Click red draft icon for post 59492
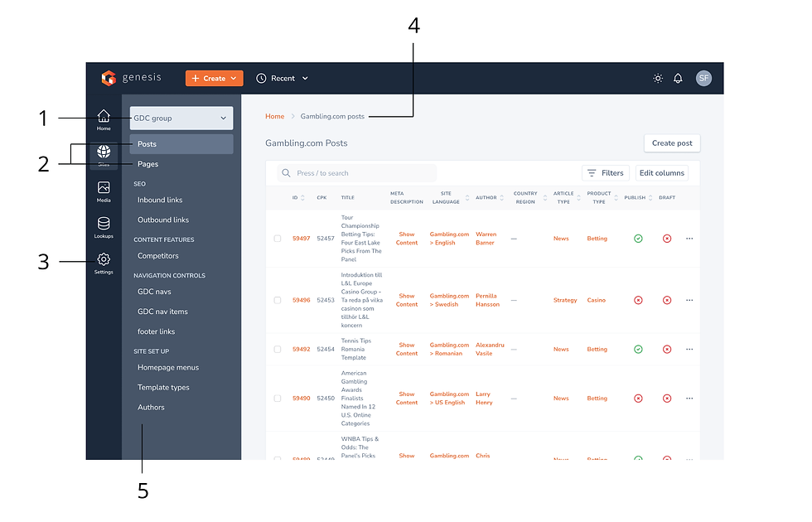This screenshot has height=522, width=812. (x=667, y=350)
